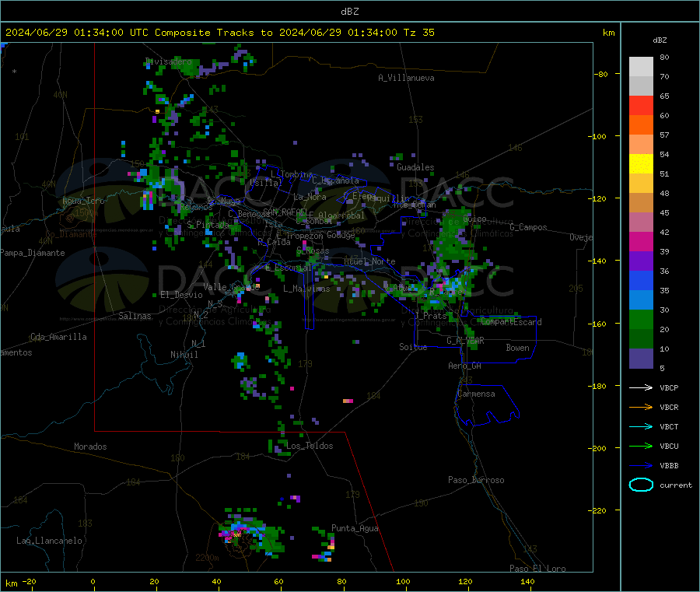Click the Cda_Amarilla map label
The image size is (700, 592).
click(58, 337)
